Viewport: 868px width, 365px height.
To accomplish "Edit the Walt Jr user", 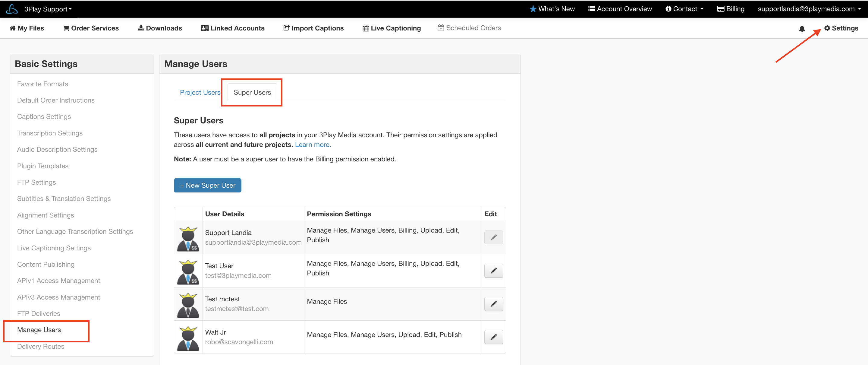I will click(494, 337).
